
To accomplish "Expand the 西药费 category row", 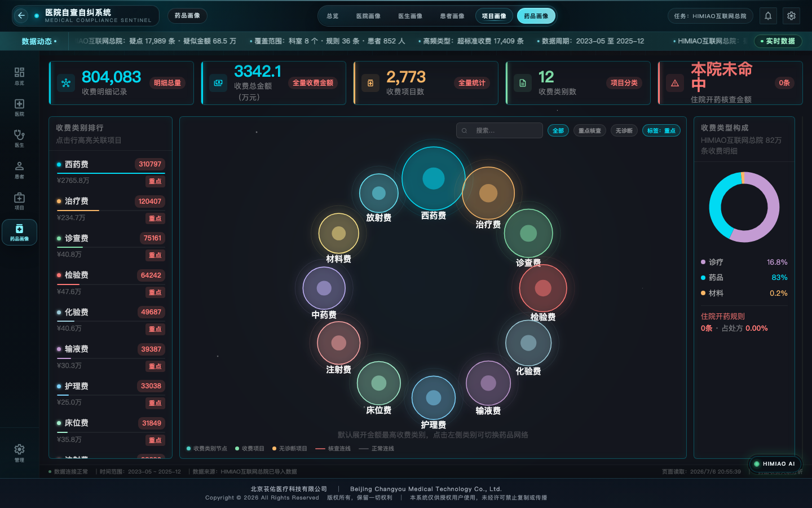I will [111, 173].
